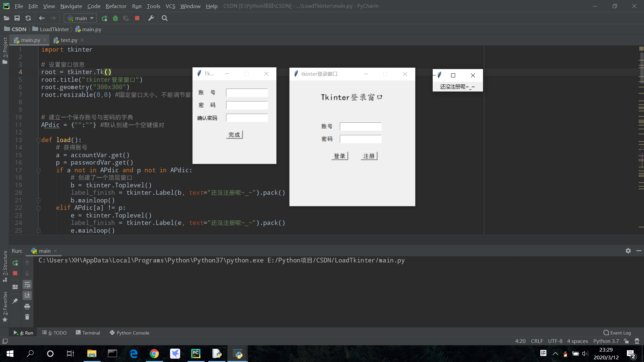Rerun the program from the Run panel

click(x=15, y=263)
